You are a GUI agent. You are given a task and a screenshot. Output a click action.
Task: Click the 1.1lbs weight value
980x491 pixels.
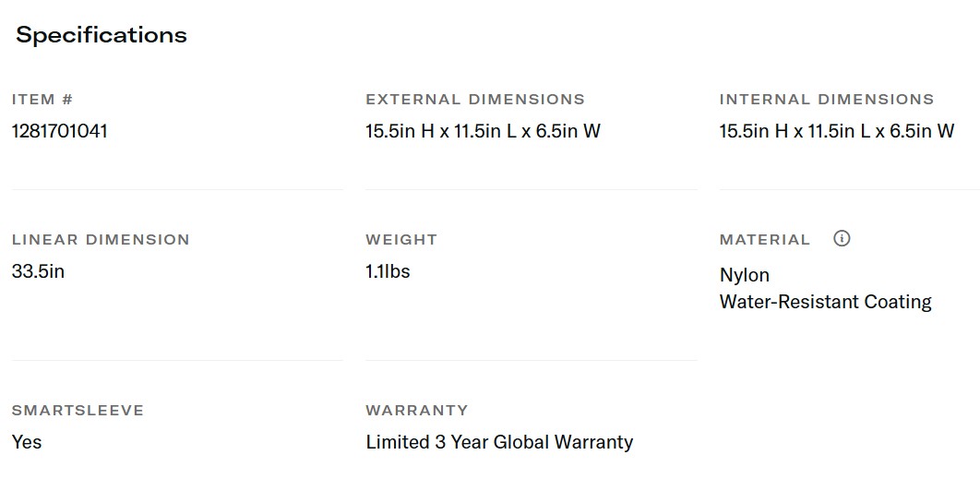pos(388,271)
